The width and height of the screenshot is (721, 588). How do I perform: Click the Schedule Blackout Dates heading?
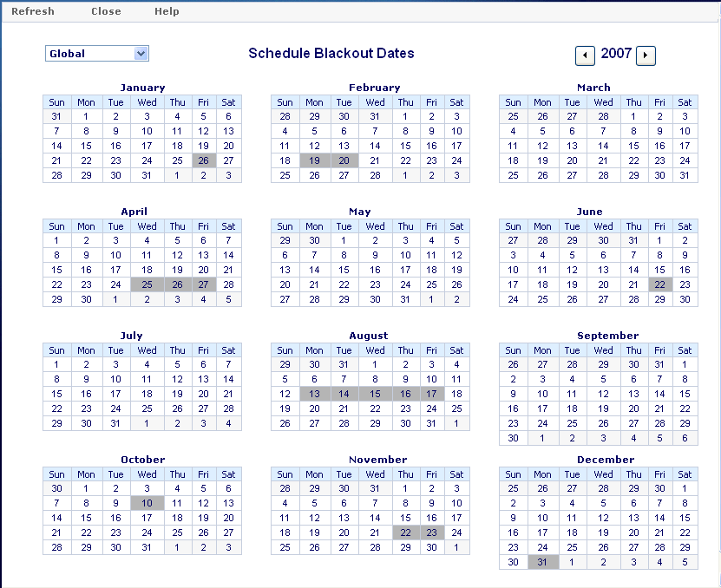pos(331,53)
